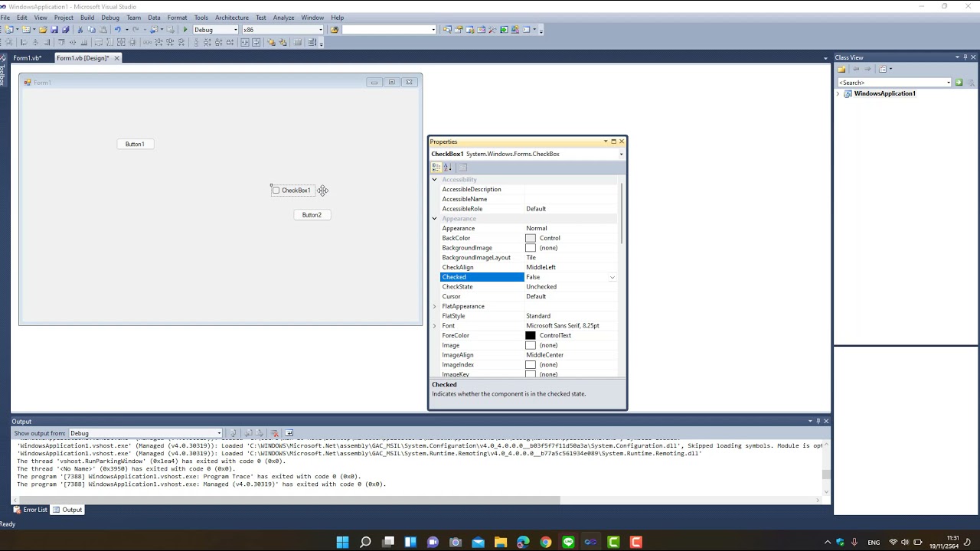Image resolution: width=980 pixels, height=551 pixels.
Task: Click the Undo arrow icon
Action: [x=117, y=30]
